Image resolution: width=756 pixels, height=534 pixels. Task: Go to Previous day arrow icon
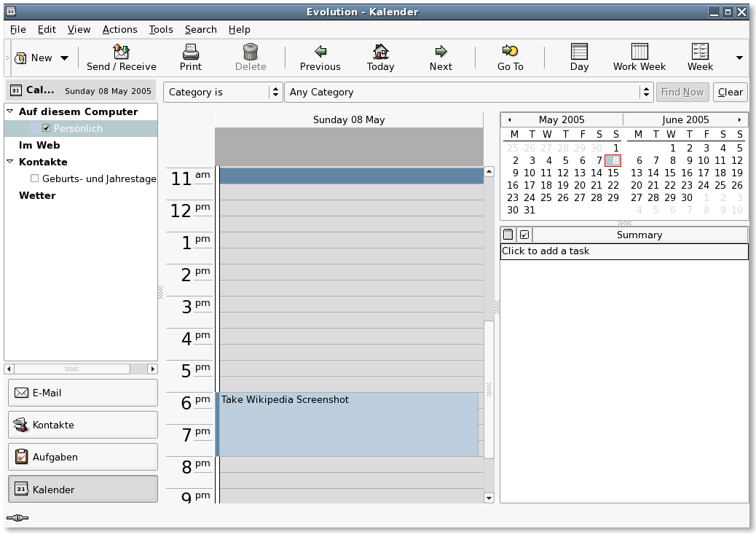click(x=320, y=51)
